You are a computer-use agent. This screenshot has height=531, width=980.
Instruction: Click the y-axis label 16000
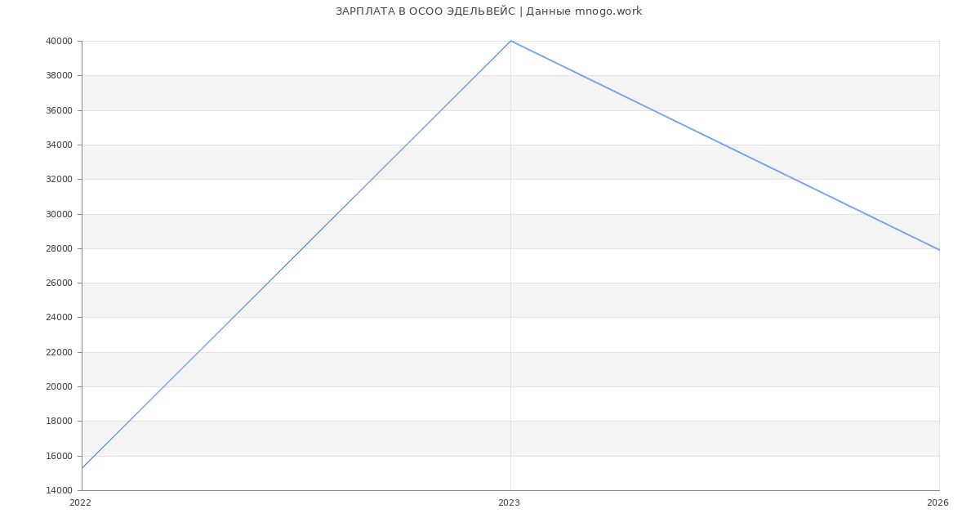[x=60, y=456]
